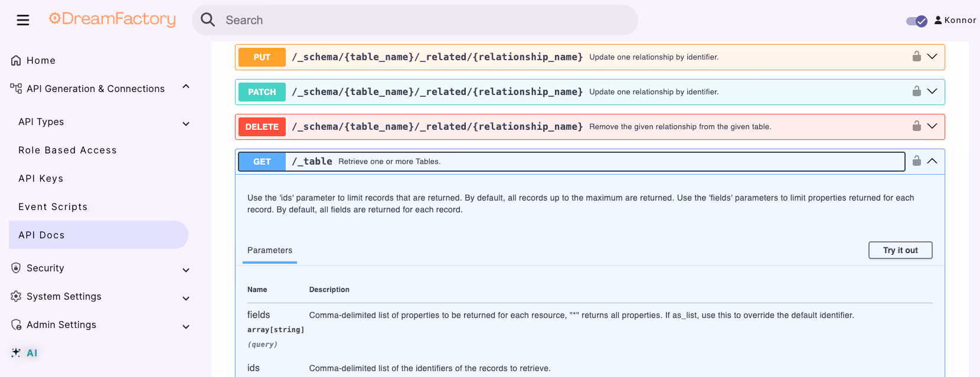This screenshot has height=377, width=980.
Task: Select the Parameters tab
Action: click(x=270, y=251)
